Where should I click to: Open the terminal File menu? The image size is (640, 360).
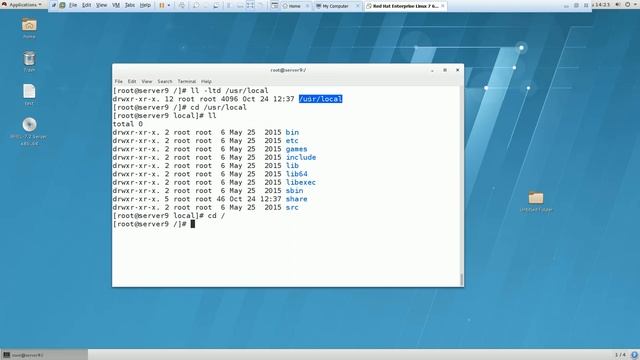118,81
